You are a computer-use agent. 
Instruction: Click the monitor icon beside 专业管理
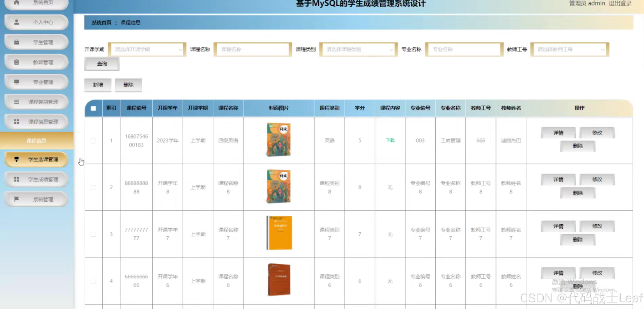pos(16,82)
